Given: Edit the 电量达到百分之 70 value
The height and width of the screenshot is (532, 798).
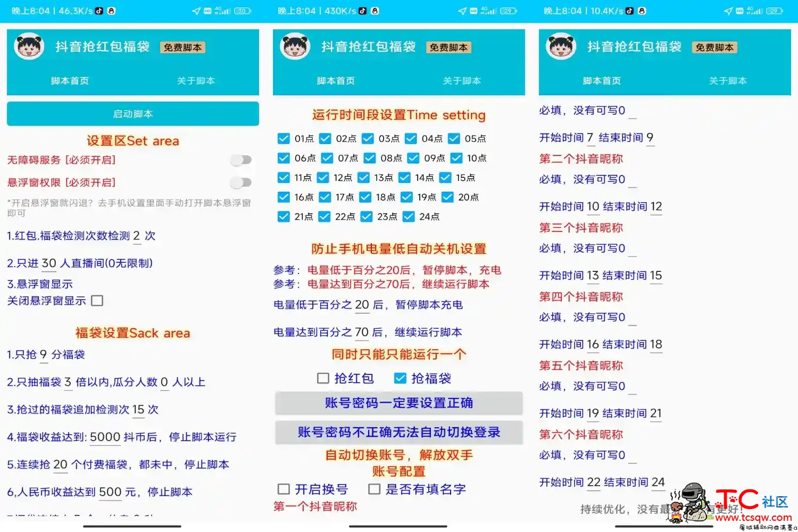Looking at the screenshot, I should [362, 333].
